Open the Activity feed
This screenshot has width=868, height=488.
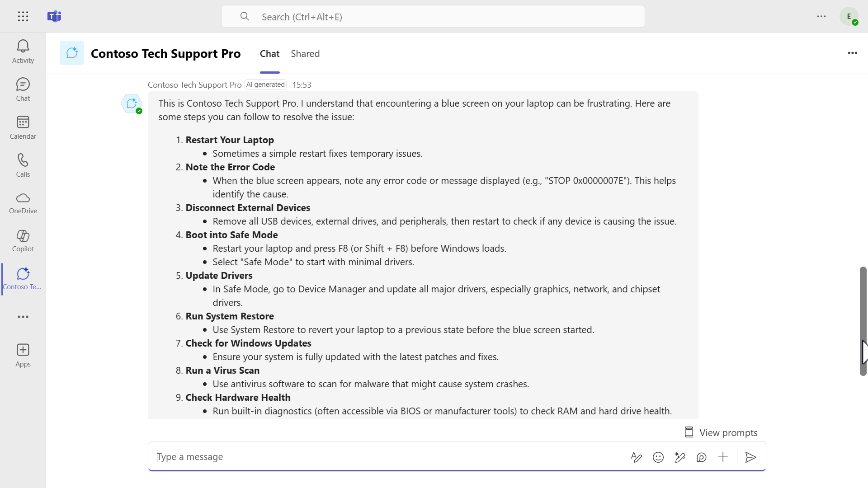pyautogui.click(x=23, y=51)
